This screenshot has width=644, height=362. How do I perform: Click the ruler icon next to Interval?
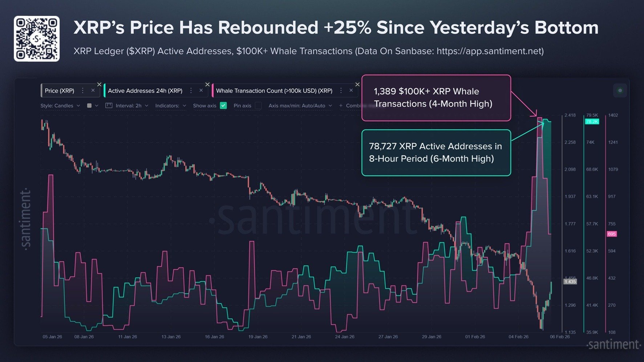(x=109, y=105)
